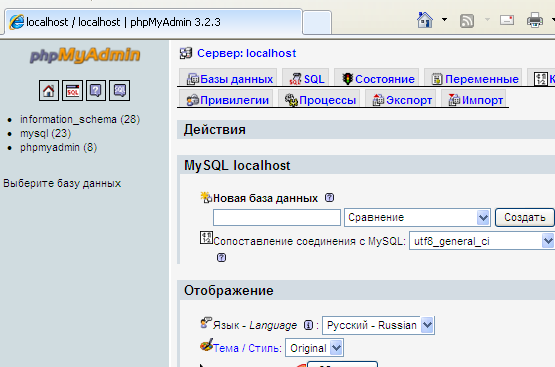555x367 pixels.
Task: Open the mysql (23) database
Action: tap(45, 133)
